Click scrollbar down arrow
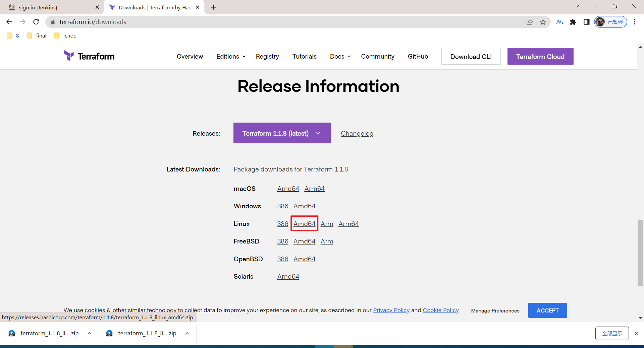 640,318
